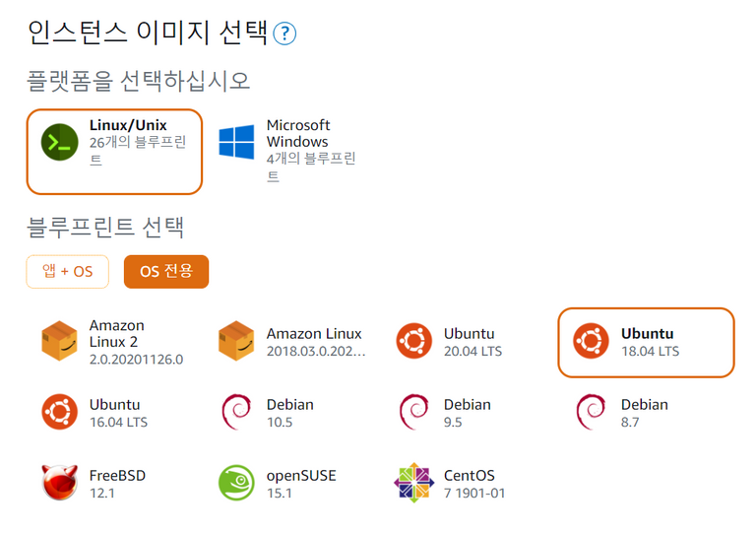The width and height of the screenshot is (756, 533).
Task: Select the Linux/Unix platform card
Action: pyautogui.click(x=114, y=152)
